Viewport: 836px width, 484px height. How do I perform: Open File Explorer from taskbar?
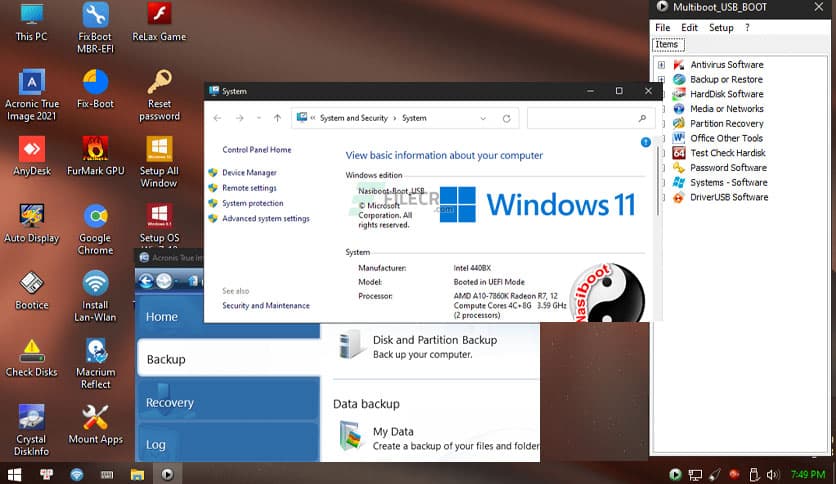137,474
